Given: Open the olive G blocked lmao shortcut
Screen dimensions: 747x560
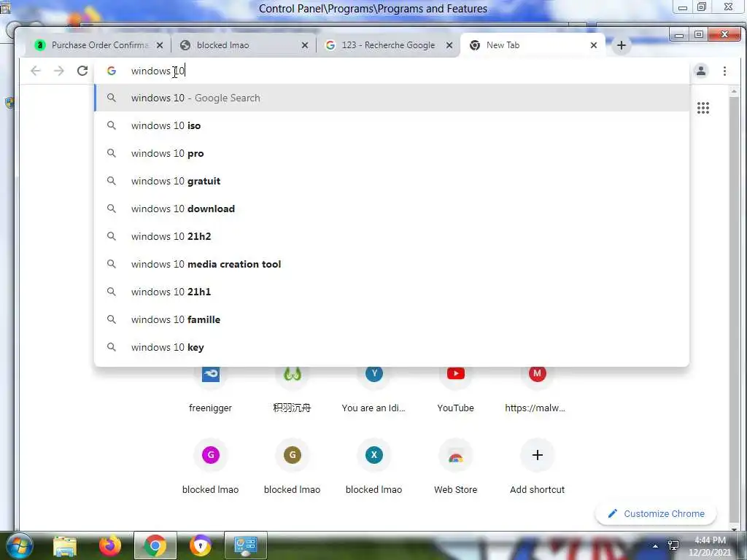Looking at the screenshot, I should (292, 467).
